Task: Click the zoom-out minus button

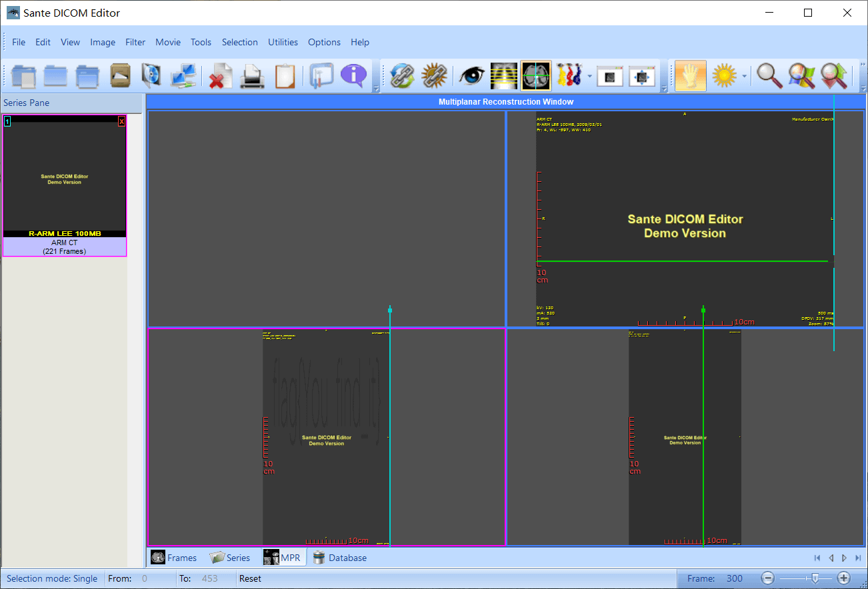Action: point(768,578)
